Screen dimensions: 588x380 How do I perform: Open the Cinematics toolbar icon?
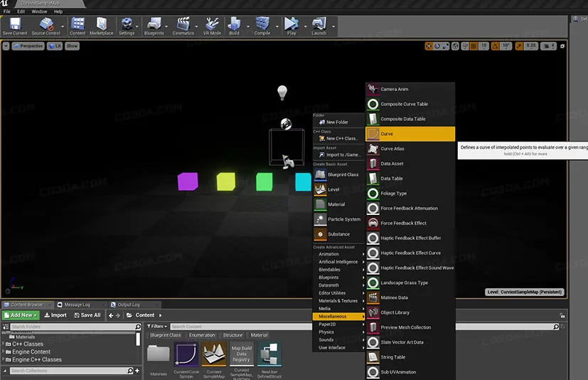[183, 26]
